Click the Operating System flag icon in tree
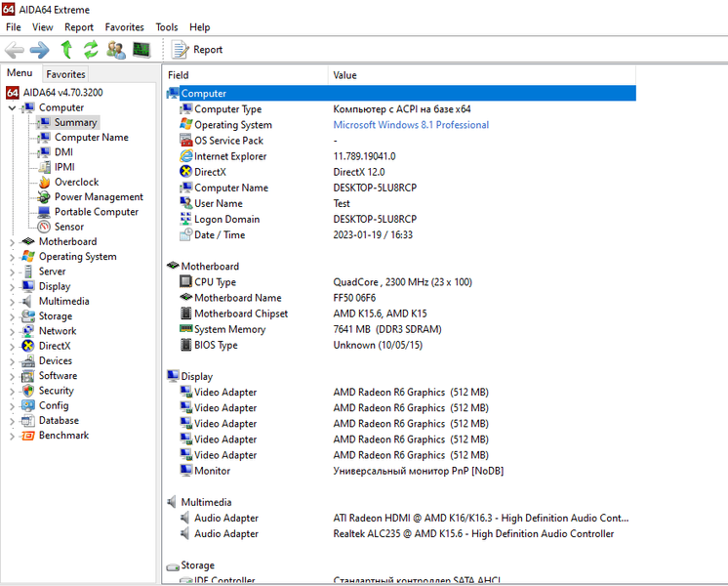The width and height of the screenshot is (728, 586). coord(28,256)
